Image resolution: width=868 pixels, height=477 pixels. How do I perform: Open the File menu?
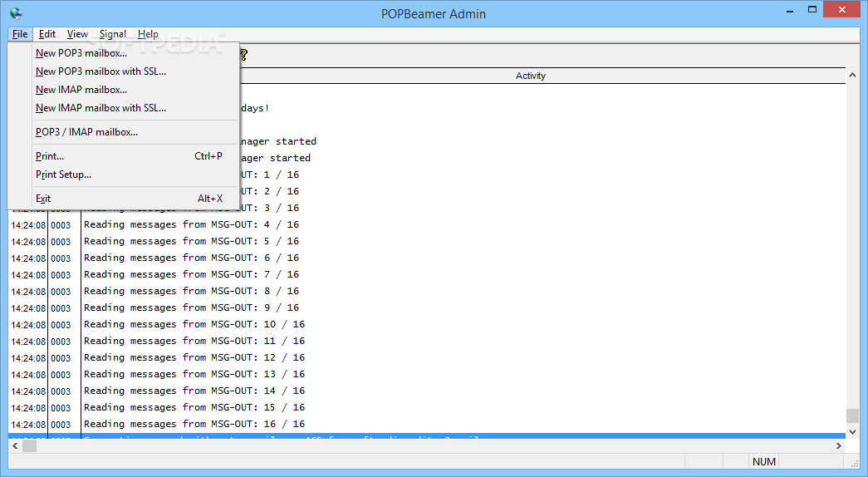pyautogui.click(x=20, y=34)
